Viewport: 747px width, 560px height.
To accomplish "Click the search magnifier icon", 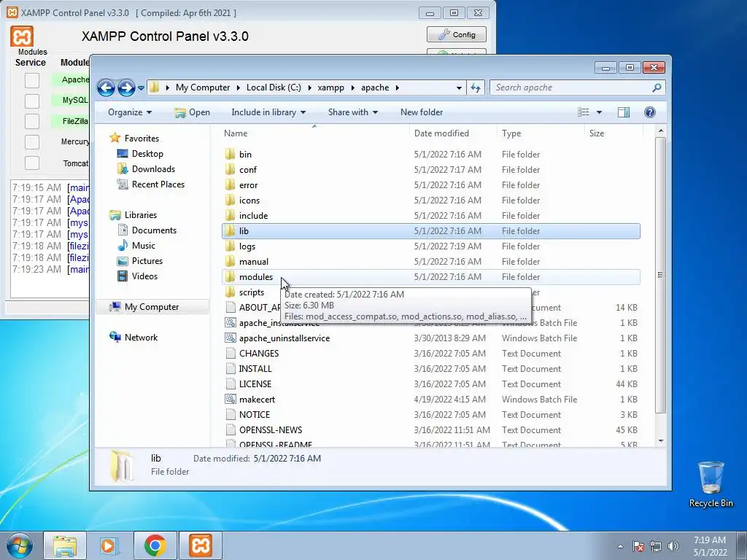I will click(657, 87).
